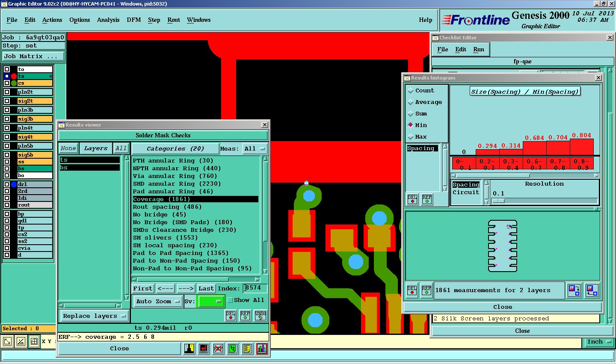Click the 0.804 histogram bar
The height and width of the screenshot is (364, 616).
582,147
